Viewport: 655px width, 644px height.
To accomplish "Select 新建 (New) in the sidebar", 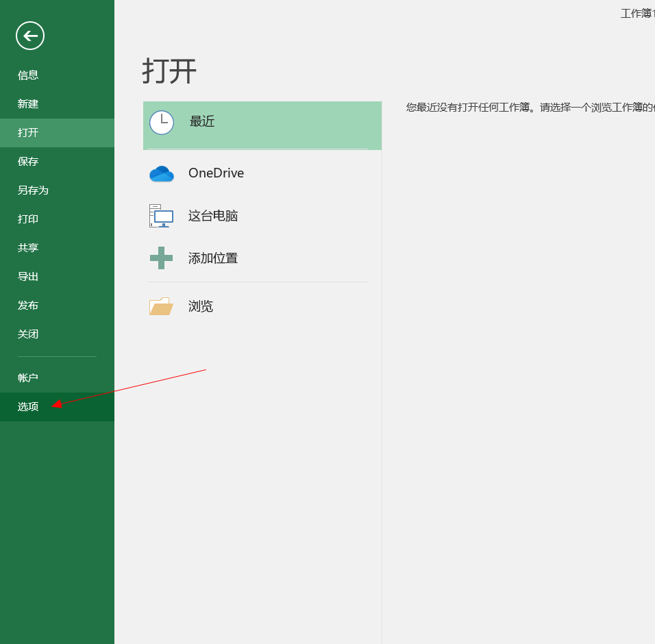I will (28, 104).
